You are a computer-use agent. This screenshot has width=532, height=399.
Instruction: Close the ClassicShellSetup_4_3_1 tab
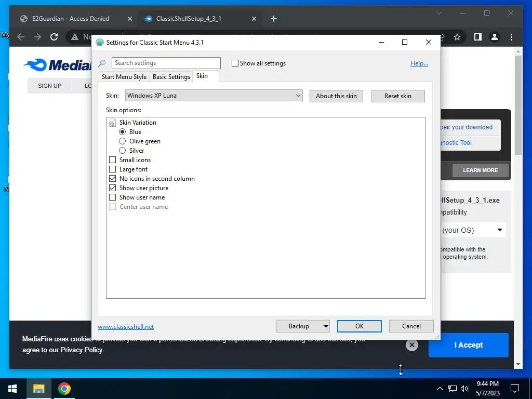254,19
